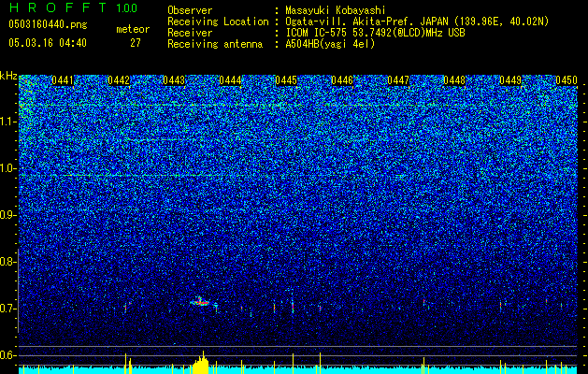Screen dimensions: 588x374
Task: Click the 0.9 frequency axis label
Action: tap(8, 215)
